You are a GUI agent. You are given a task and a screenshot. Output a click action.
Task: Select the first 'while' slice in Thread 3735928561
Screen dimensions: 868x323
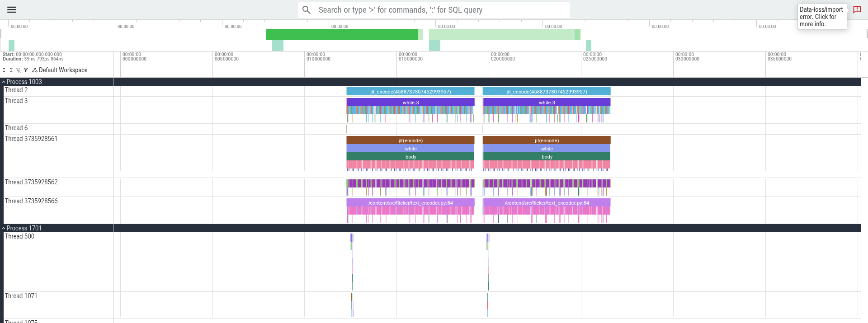pyautogui.click(x=410, y=149)
